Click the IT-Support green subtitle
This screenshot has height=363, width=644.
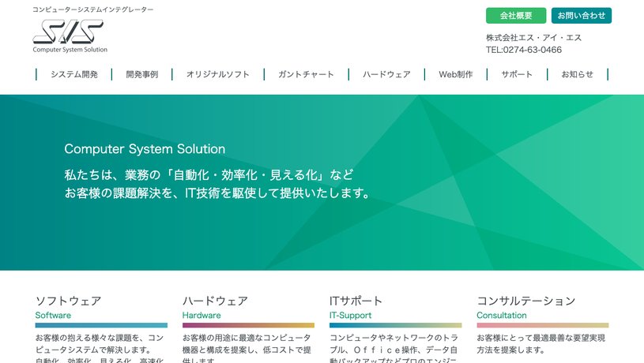350,315
